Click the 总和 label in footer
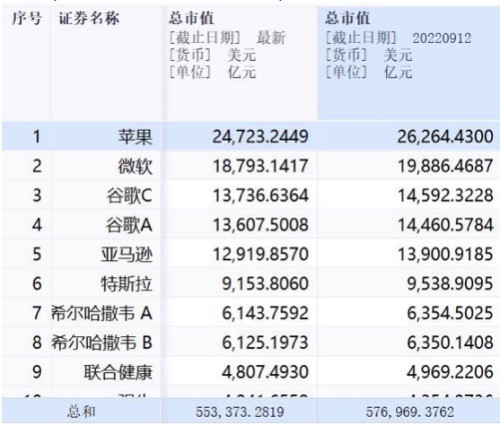The image size is (500, 425). [x=81, y=412]
